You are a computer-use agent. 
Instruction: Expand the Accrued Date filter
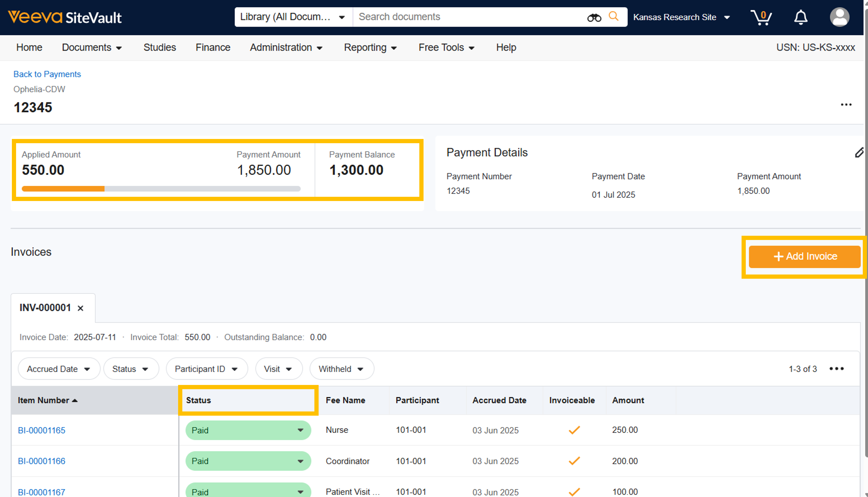coord(59,369)
